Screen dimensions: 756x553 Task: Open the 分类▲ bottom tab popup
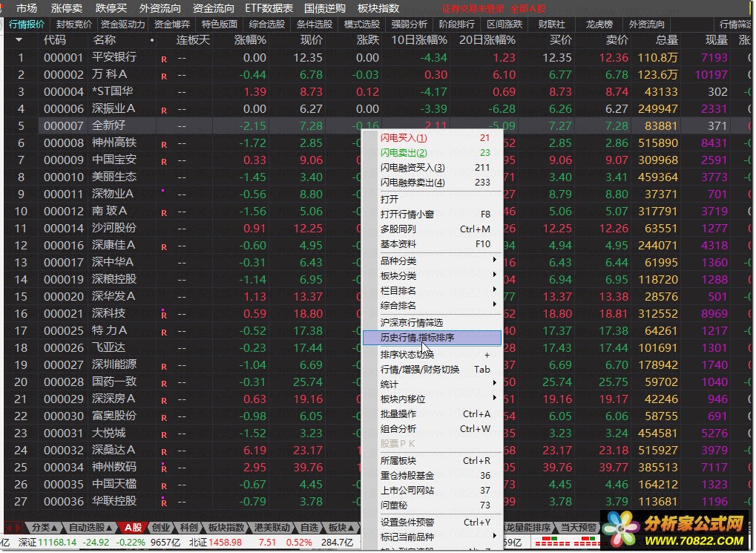tap(45, 528)
